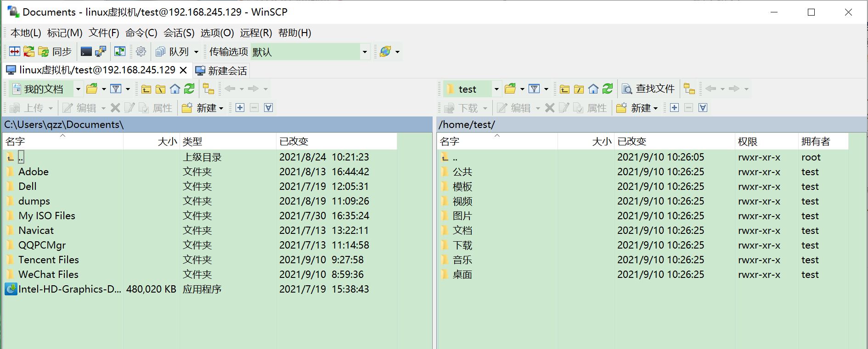
Task: Click the 同步 (Synchronize) button
Action: (x=56, y=51)
